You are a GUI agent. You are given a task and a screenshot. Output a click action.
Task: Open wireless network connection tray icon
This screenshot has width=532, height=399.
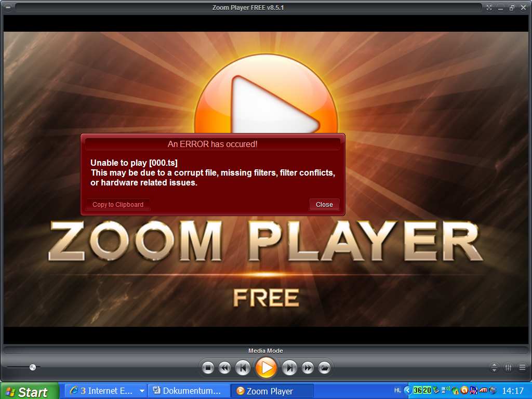[x=446, y=390]
